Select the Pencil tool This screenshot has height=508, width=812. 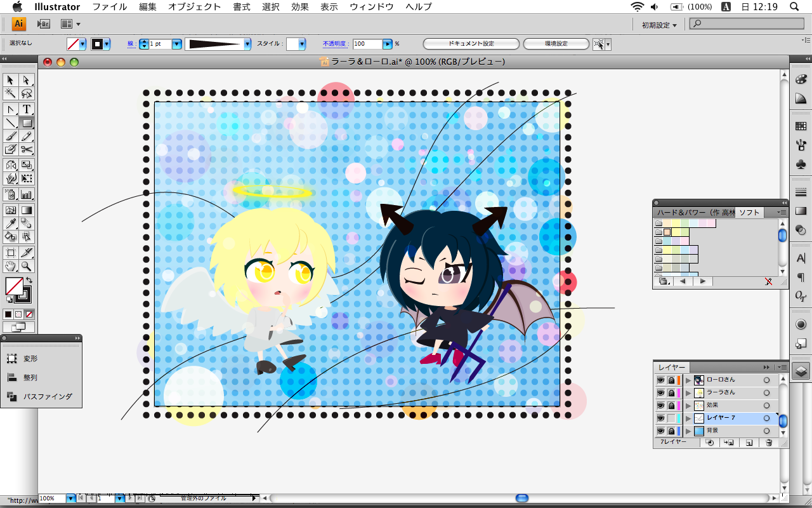tap(27, 136)
